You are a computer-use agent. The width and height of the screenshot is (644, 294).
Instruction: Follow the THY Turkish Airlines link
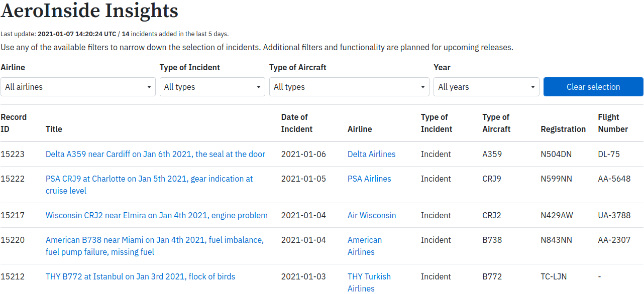coord(369,282)
